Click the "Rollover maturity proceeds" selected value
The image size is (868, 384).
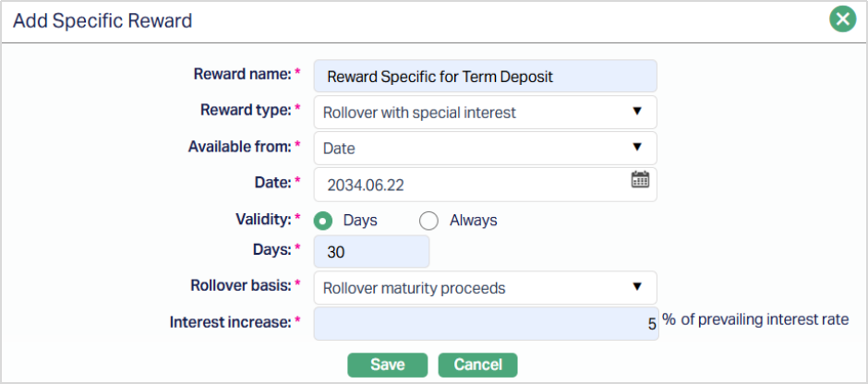(415, 288)
